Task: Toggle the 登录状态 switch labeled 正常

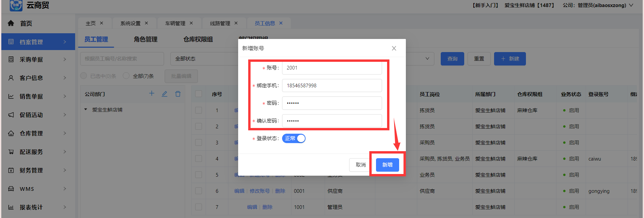Action: pyautogui.click(x=294, y=138)
